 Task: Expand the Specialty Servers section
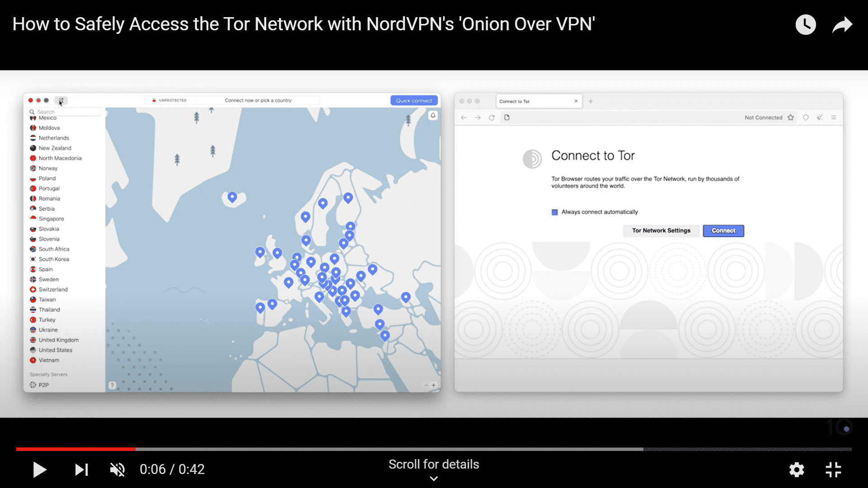click(49, 374)
